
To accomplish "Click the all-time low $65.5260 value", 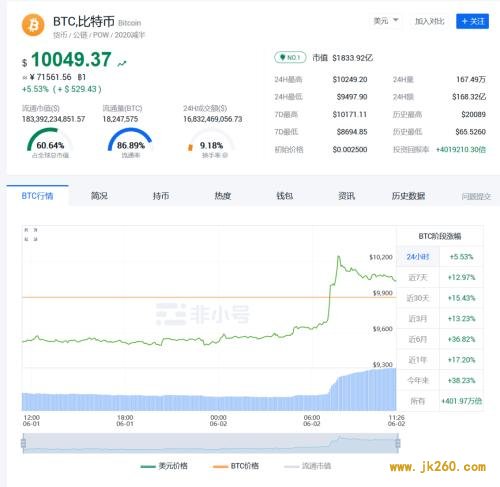I will pyautogui.click(x=471, y=132).
